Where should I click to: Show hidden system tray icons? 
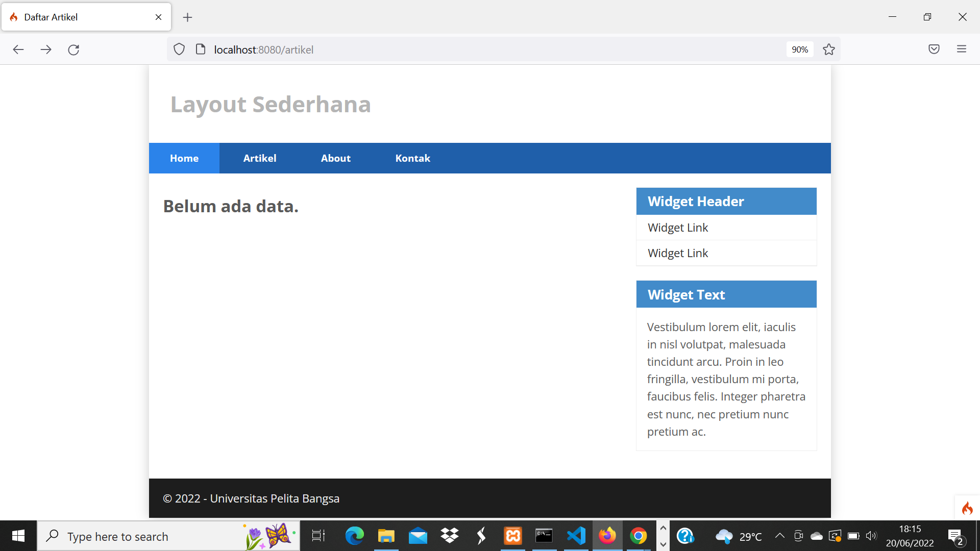(779, 536)
